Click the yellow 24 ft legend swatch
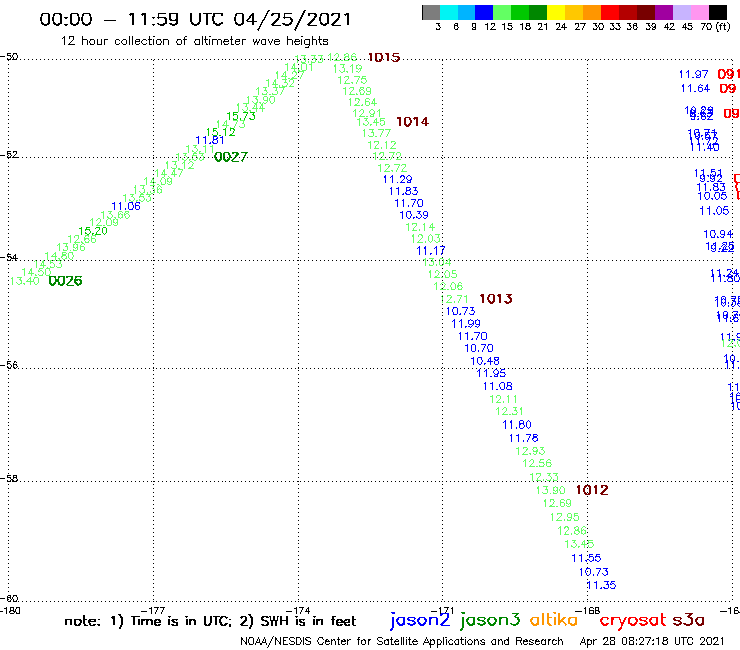The image size is (740, 650). pos(556,12)
